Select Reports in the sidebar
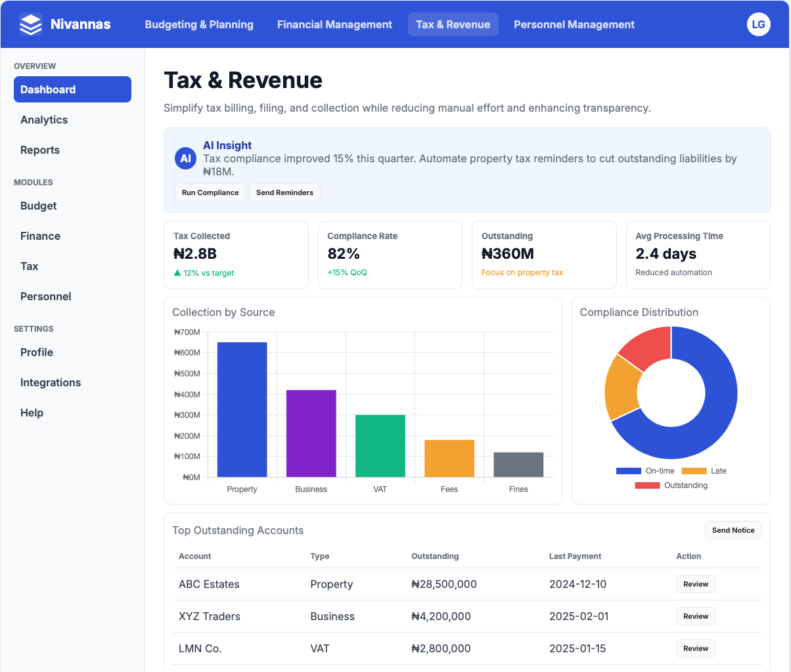This screenshot has width=791, height=672. click(x=40, y=150)
